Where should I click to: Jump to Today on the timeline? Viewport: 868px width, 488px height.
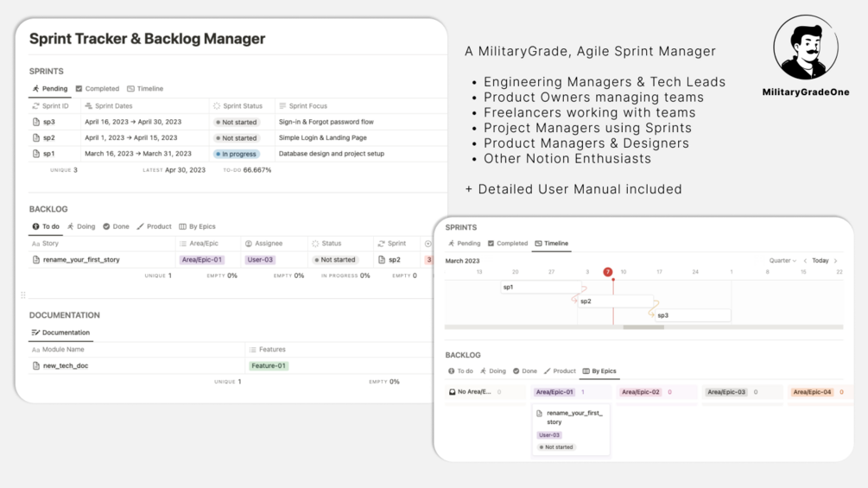[820, 261]
